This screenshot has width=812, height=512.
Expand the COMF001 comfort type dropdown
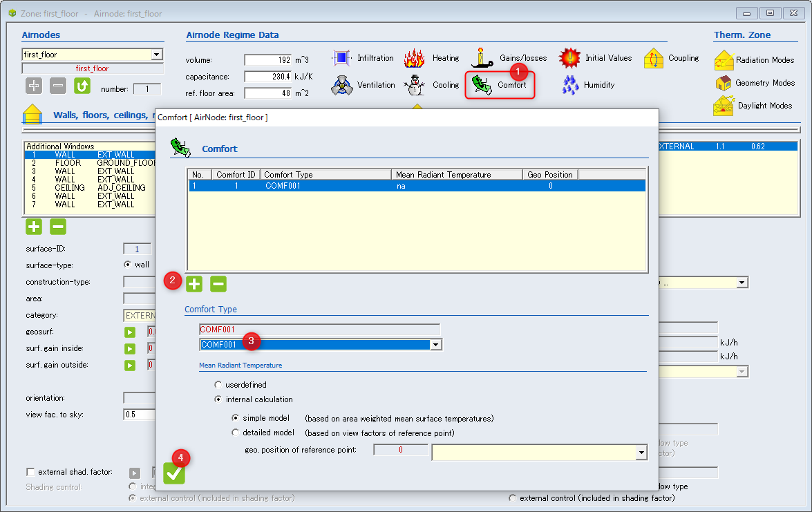[436, 345]
